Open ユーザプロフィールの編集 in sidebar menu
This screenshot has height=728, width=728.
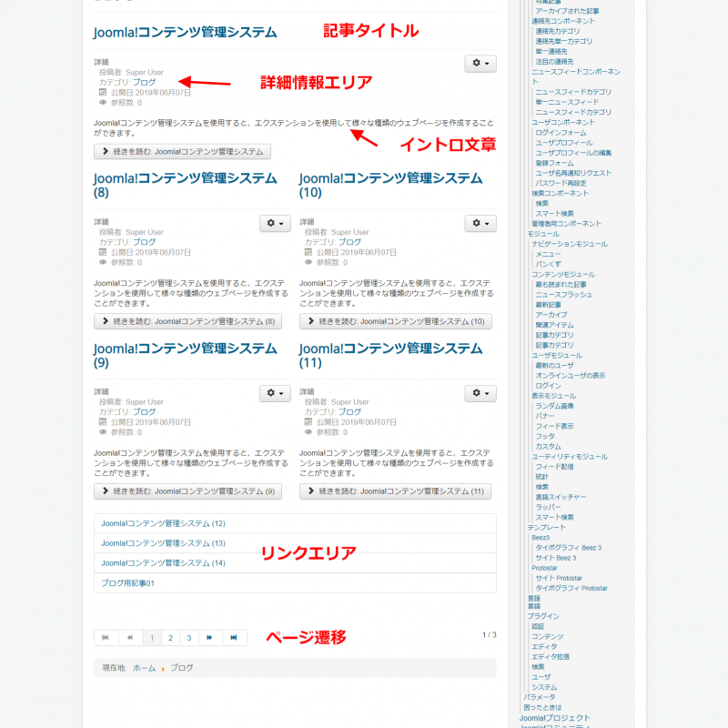(573, 153)
